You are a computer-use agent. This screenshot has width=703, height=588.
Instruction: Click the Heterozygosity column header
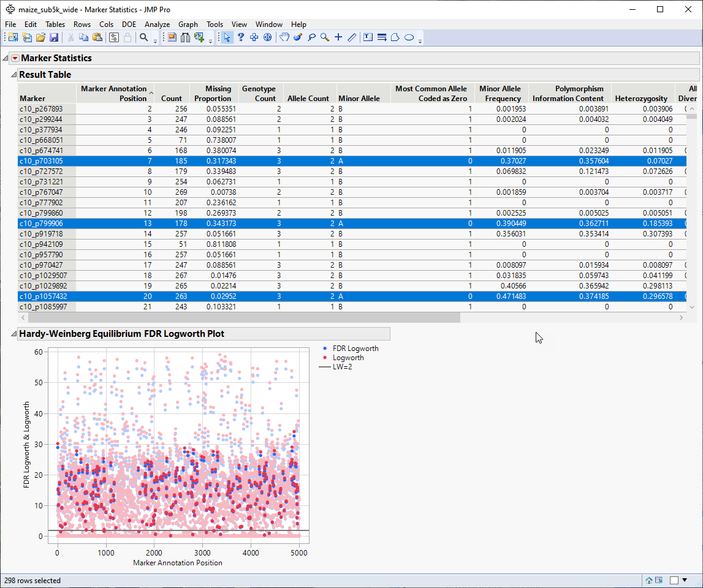tap(641, 98)
